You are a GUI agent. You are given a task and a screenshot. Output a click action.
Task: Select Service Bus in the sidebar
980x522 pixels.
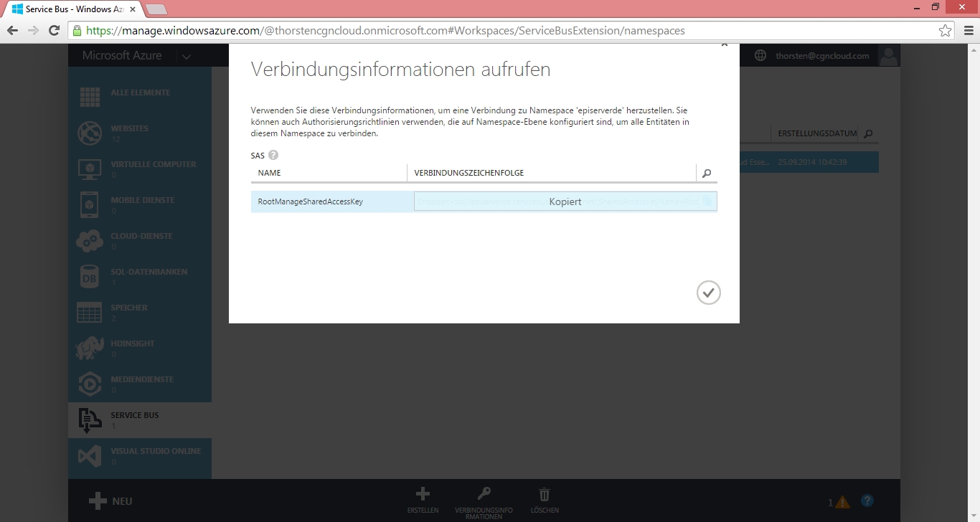[x=135, y=419]
